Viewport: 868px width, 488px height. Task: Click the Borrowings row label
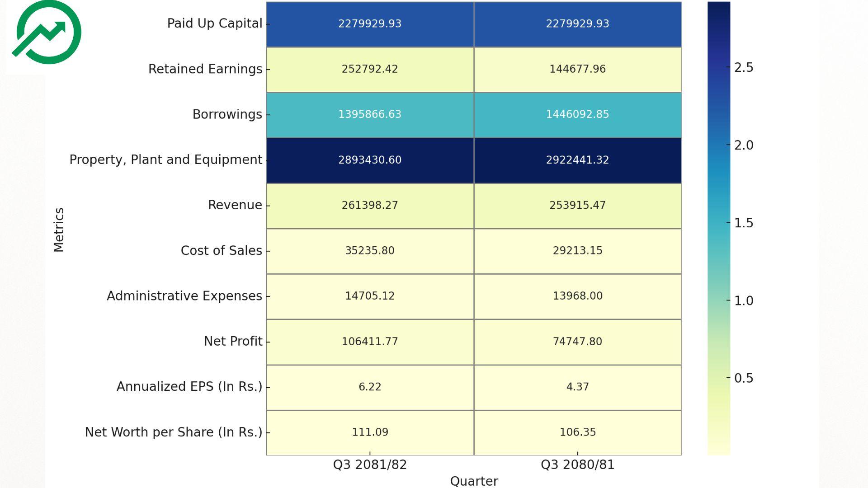(x=227, y=114)
